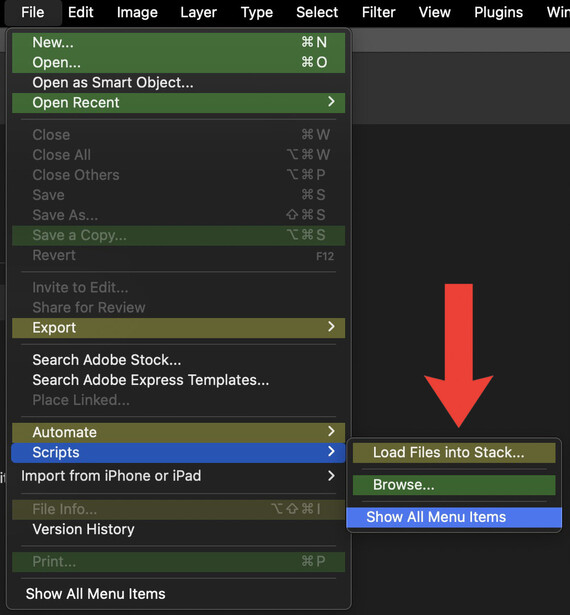Click Show All Menu Items in File menu
570x615 pixels.
pyautogui.click(x=178, y=594)
